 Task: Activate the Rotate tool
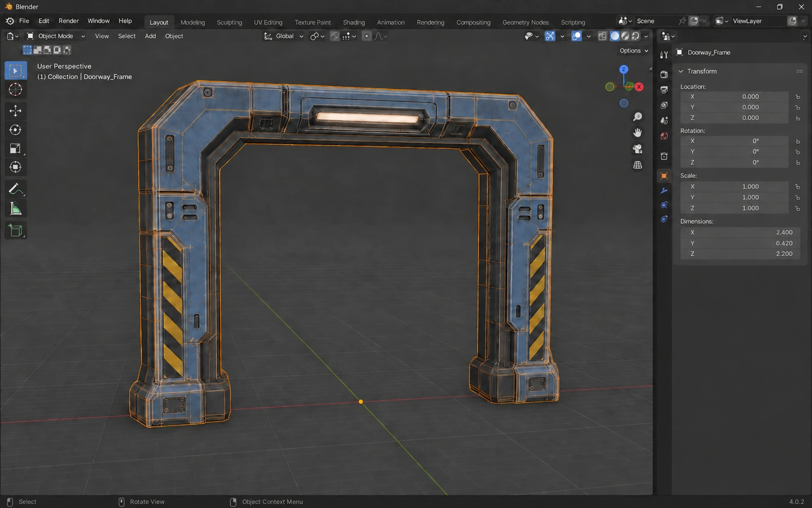click(15, 130)
